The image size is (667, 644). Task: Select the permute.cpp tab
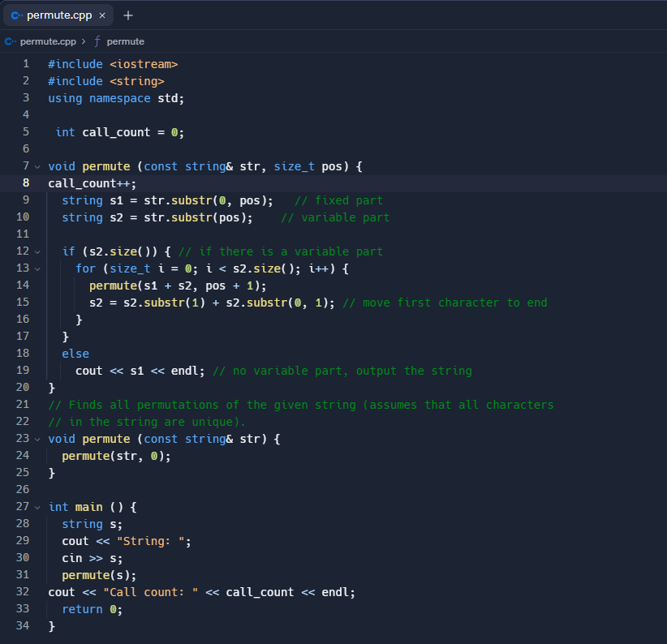58,15
